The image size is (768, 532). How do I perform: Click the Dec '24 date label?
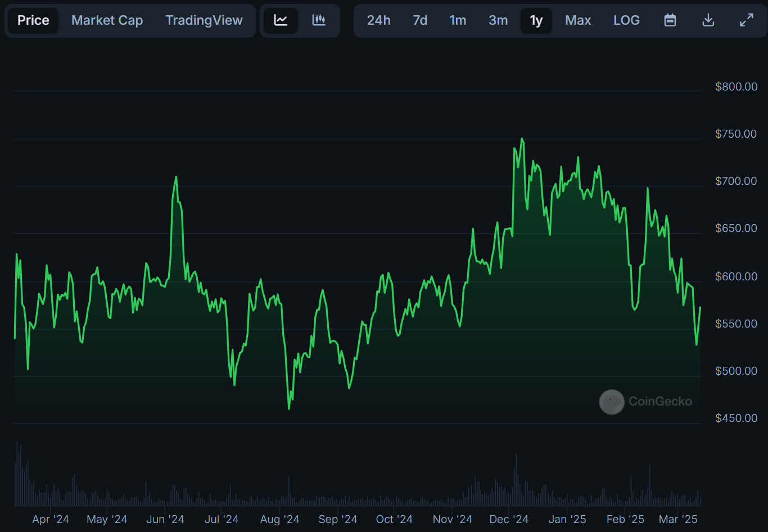pos(509,519)
